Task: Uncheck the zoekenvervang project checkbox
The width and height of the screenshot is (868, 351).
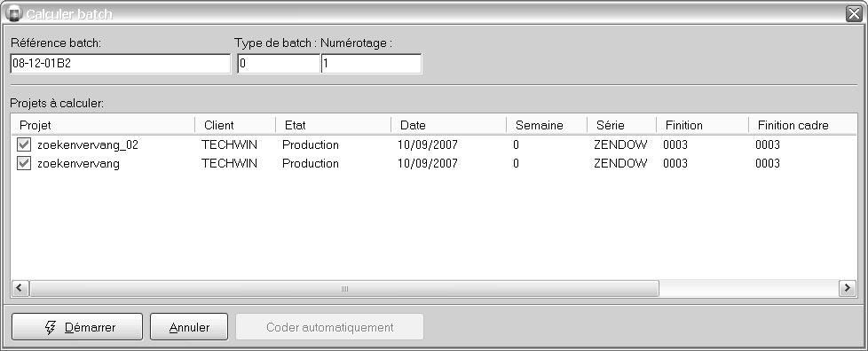Action: pos(24,164)
